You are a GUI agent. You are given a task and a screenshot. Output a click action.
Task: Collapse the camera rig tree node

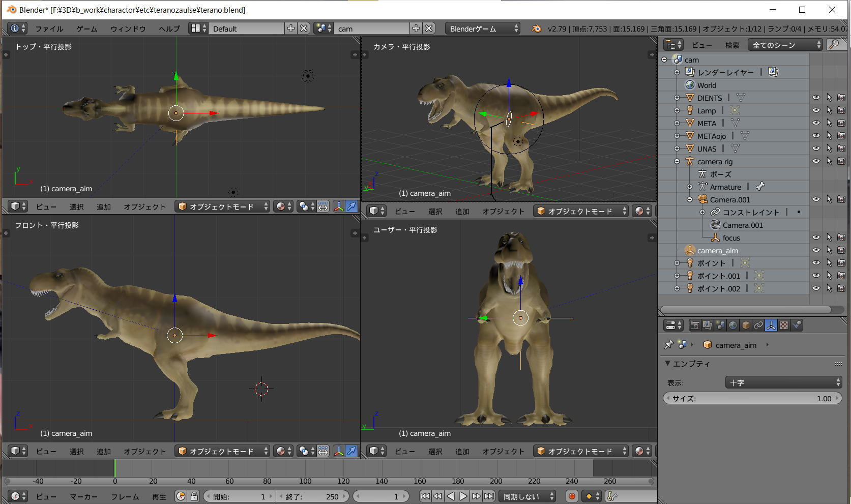pyautogui.click(x=677, y=162)
